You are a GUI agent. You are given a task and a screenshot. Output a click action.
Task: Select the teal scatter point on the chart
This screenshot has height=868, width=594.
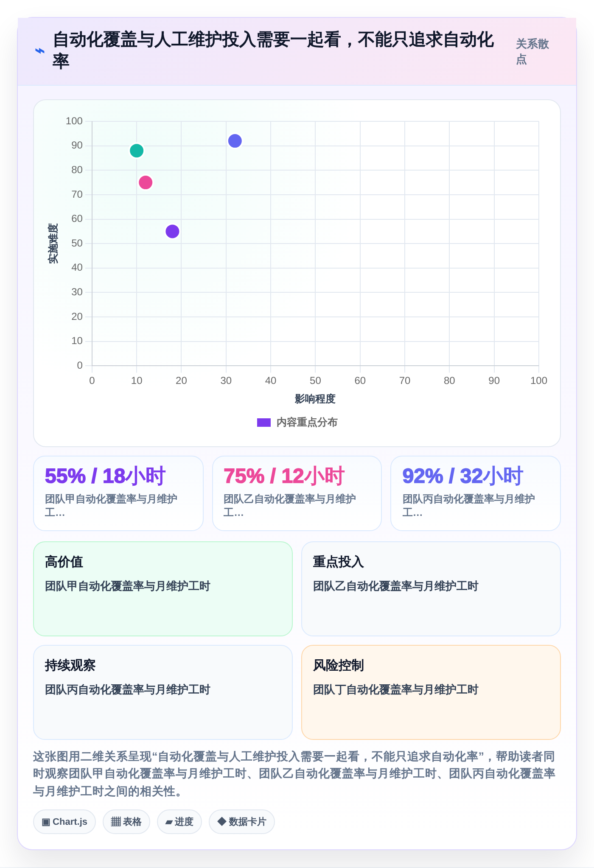137,151
